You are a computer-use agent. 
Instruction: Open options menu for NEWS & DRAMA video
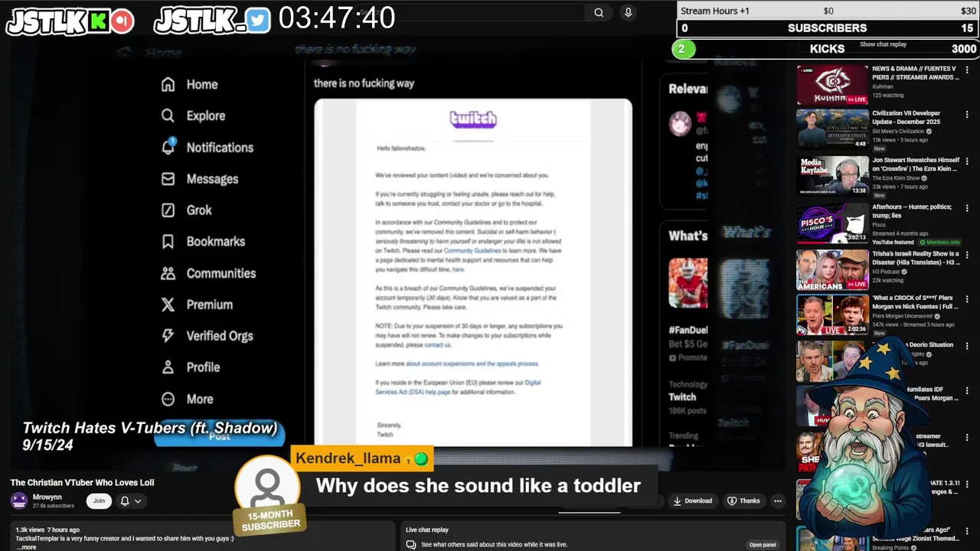pos(967,70)
